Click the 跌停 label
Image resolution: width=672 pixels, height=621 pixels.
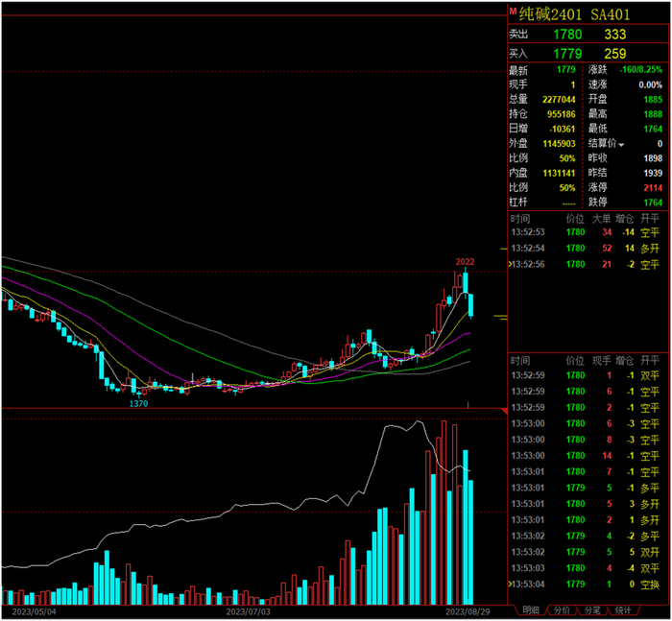click(x=597, y=203)
